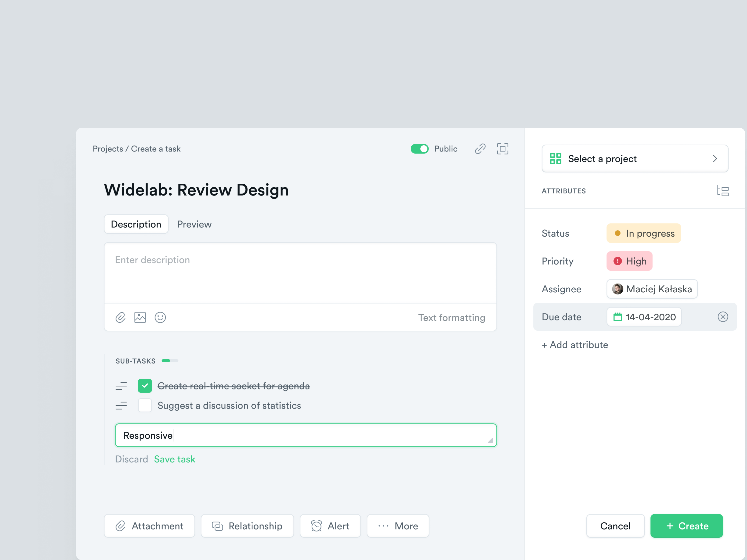Screen dimensions: 747x560
Task: Click the Relationship button
Action: coord(247,525)
